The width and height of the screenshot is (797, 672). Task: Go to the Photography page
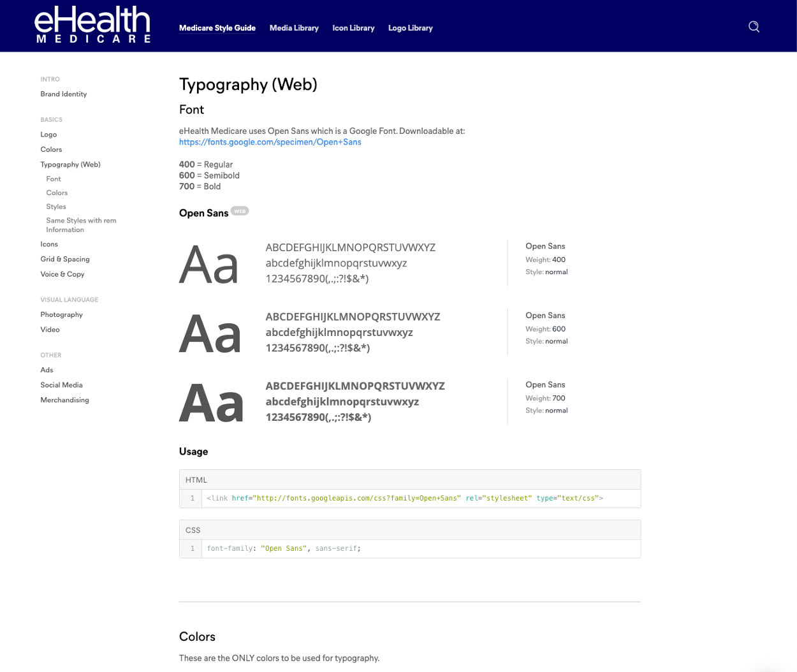coord(62,314)
